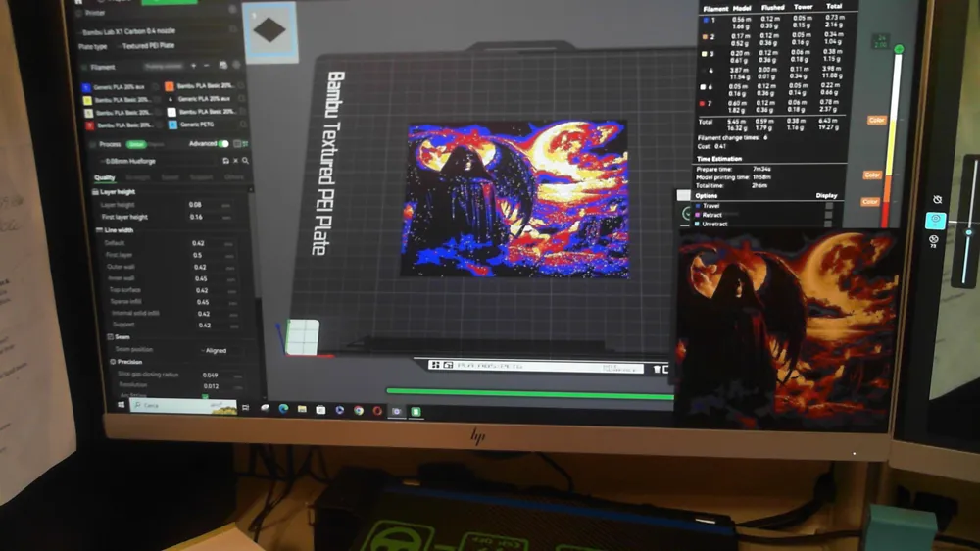Toggle the Unretract display checkbox

829,224
